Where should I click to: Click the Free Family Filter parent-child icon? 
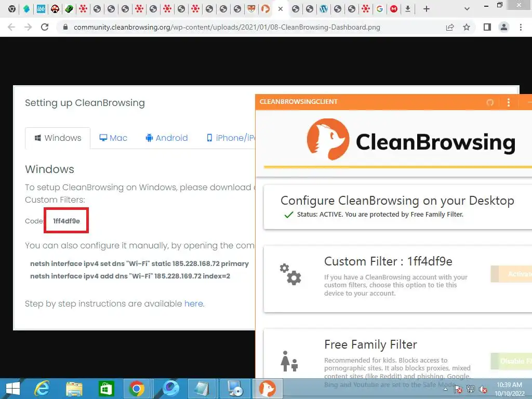click(289, 362)
